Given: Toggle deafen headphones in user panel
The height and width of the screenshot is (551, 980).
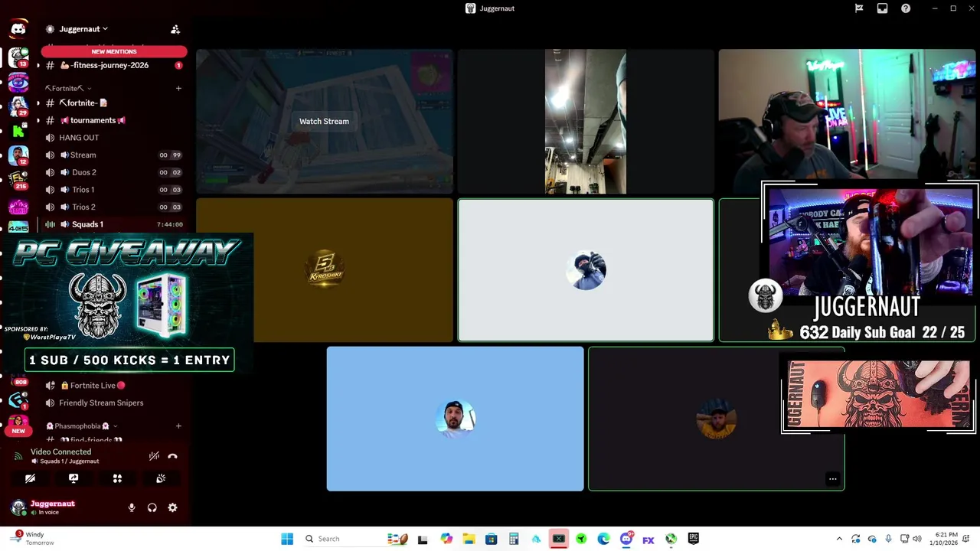Looking at the screenshot, I should (152, 507).
